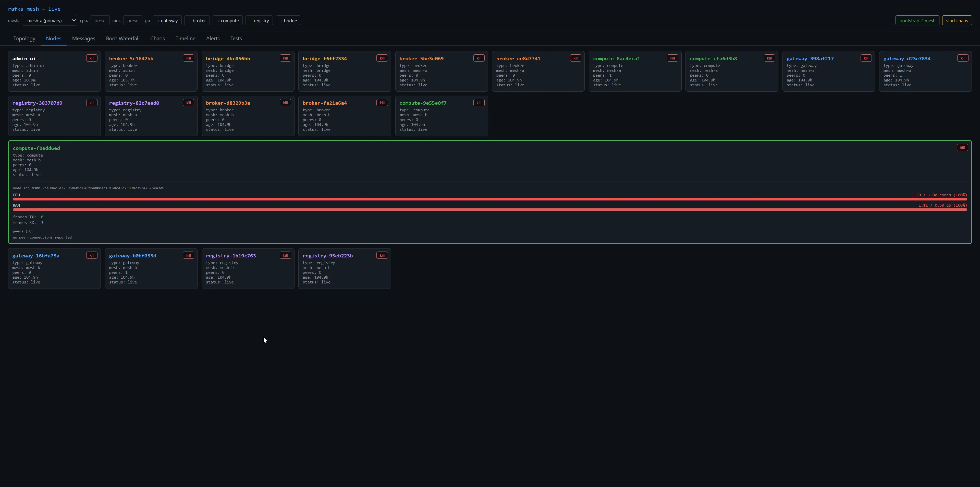This screenshot has height=487, width=980.
Task: Kill node gateway-b0bf035d
Action: tap(188, 255)
